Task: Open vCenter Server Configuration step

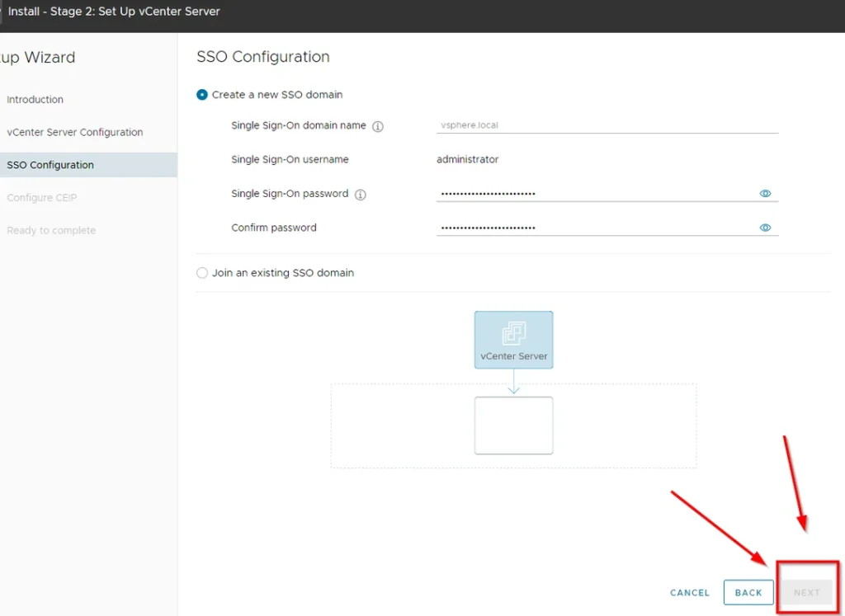Action: [x=74, y=133]
